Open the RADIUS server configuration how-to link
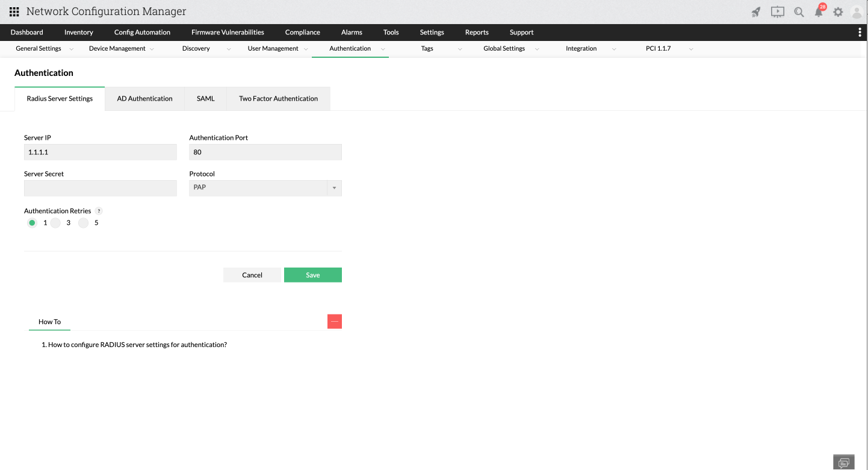868x470 pixels. [x=137, y=345]
